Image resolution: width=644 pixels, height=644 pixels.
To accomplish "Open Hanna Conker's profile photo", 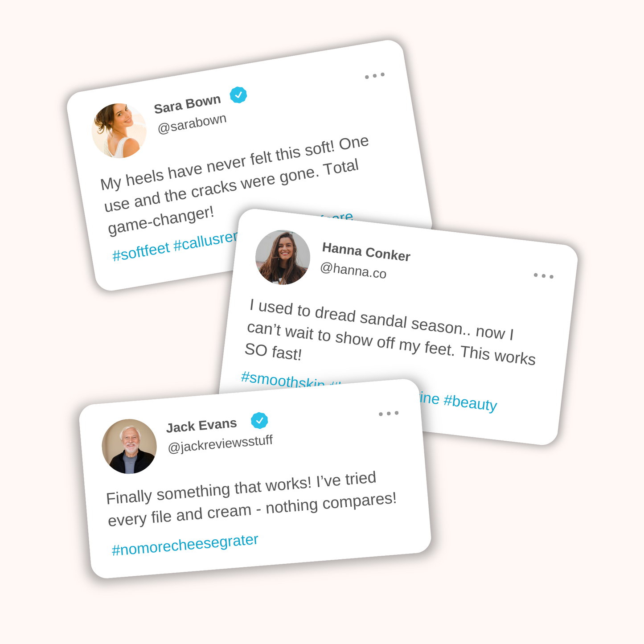I will [x=283, y=257].
